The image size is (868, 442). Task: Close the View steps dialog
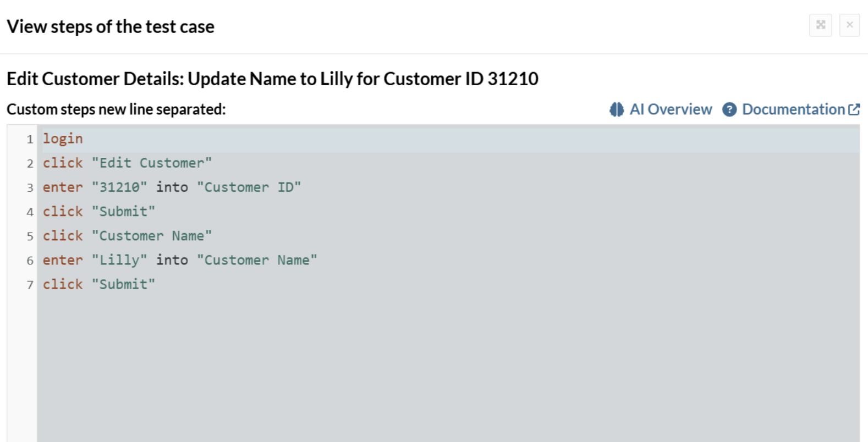(x=849, y=25)
